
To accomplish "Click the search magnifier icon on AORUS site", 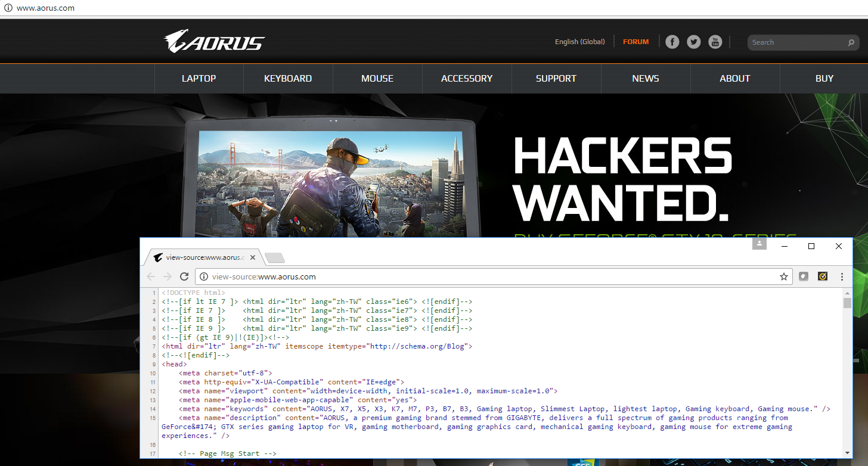I will [851, 42].
